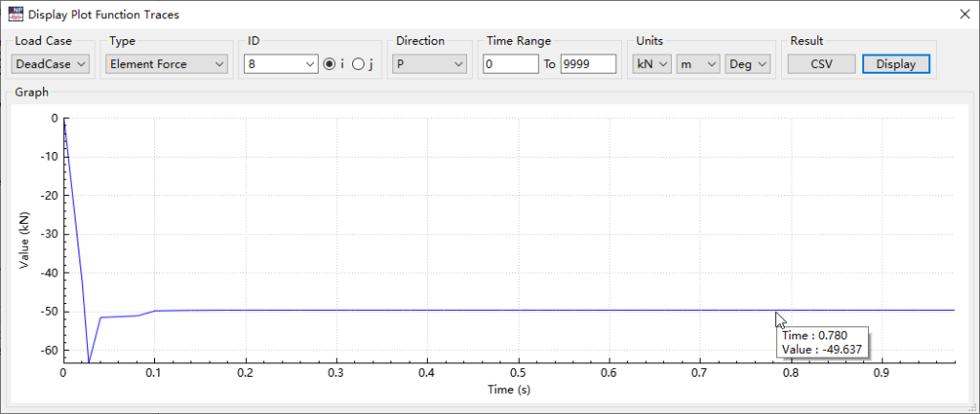This screenshot has height=414, width=980.
Task: Click the blue trace at hovered 0.780 point
Action: (x=774, y=310)
